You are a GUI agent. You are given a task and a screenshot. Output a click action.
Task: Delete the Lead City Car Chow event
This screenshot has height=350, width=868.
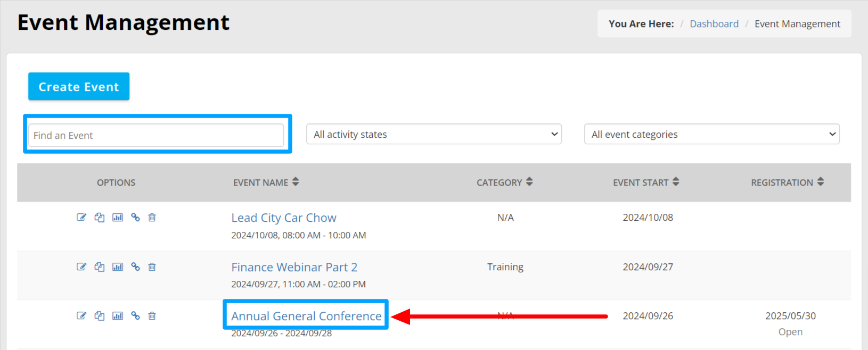(x=152, y=217)
